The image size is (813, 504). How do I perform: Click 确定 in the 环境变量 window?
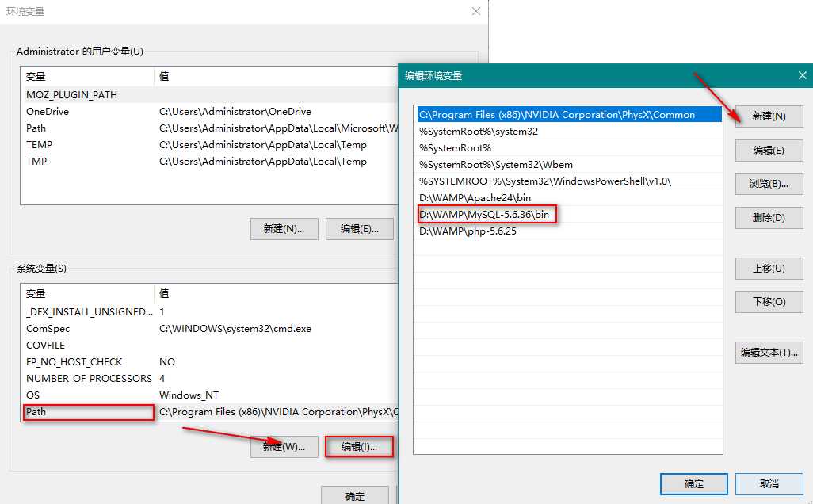coord(355,496)
